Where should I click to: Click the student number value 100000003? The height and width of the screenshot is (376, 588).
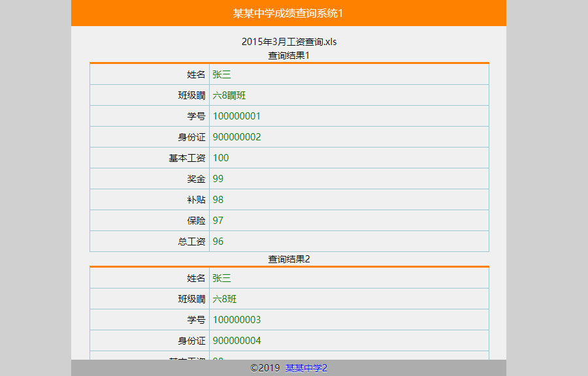(237, 320)
